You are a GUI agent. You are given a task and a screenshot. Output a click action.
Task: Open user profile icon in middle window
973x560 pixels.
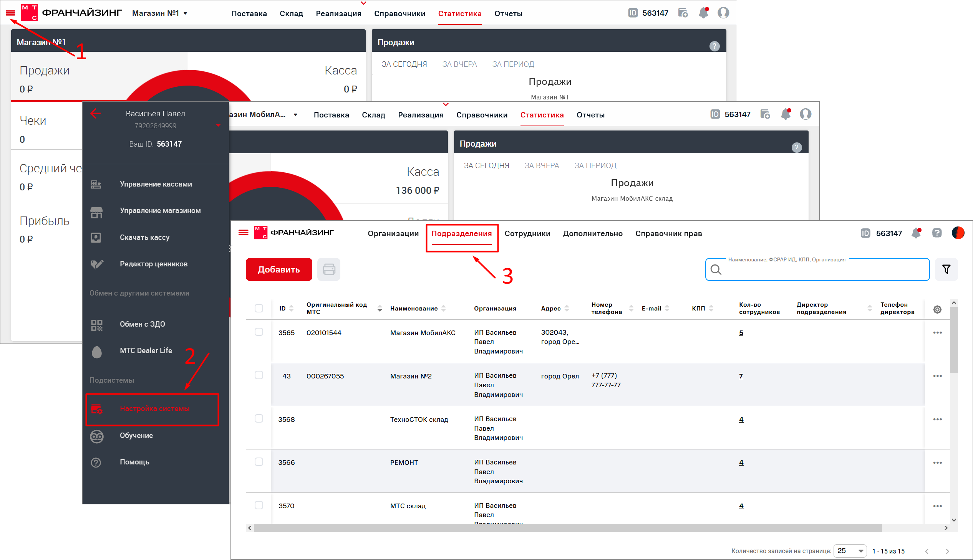point(805,114)
